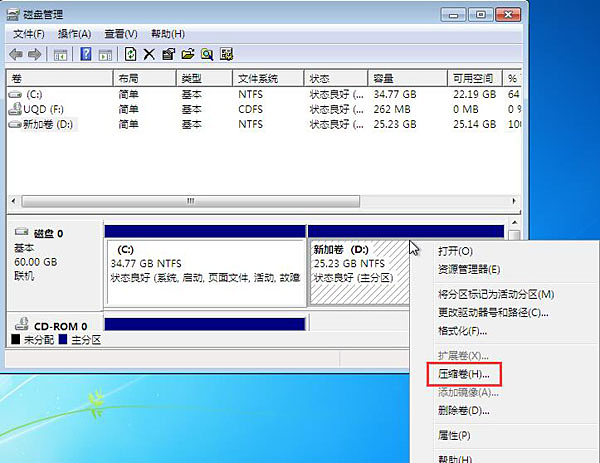600x463 pixels.
Task: Click the Refresh toolbar icon
Action: (x=130, y=54)
